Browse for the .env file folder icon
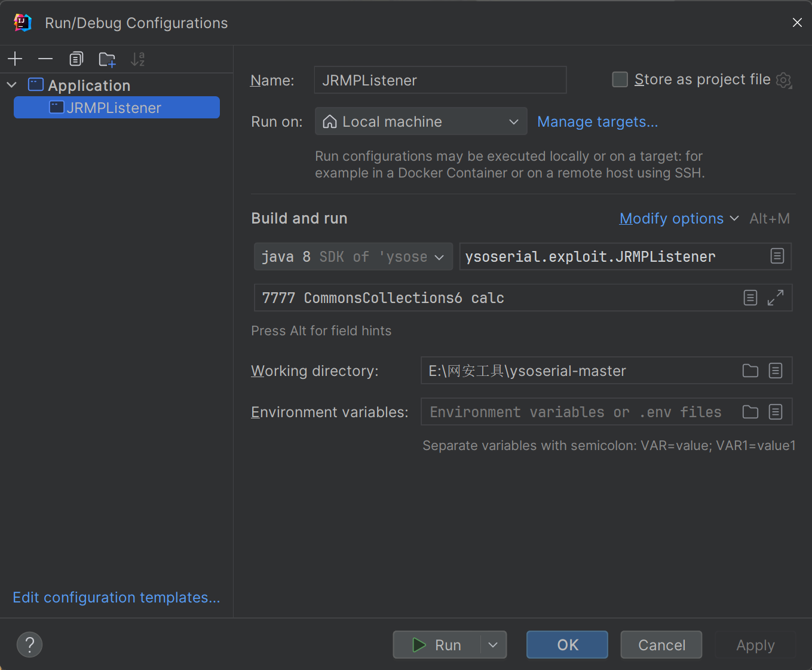 [750, 412]
